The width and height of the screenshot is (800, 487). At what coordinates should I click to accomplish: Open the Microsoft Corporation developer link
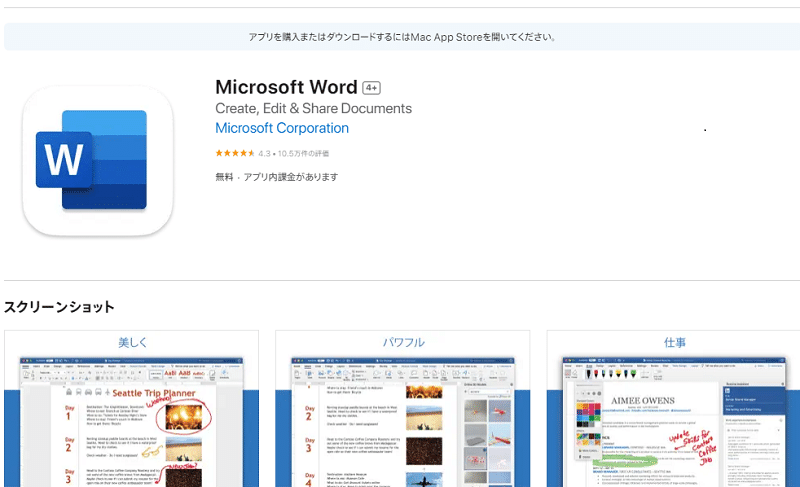282,128
